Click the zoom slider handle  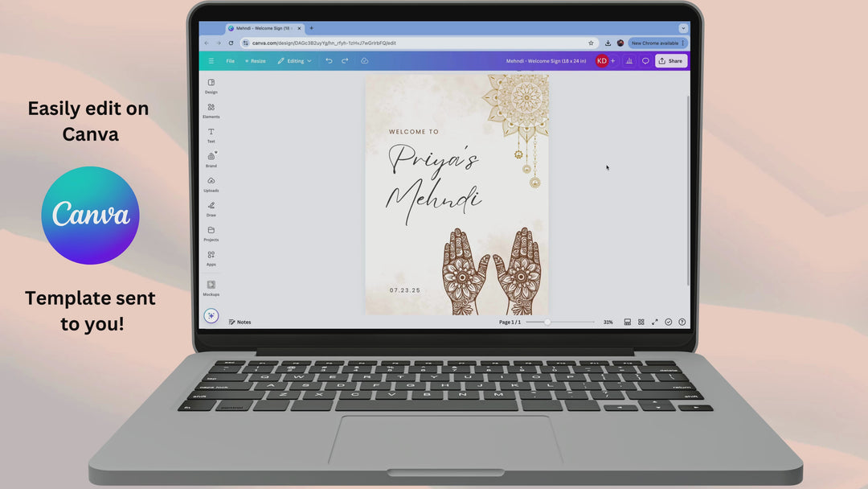coord(547,322)
